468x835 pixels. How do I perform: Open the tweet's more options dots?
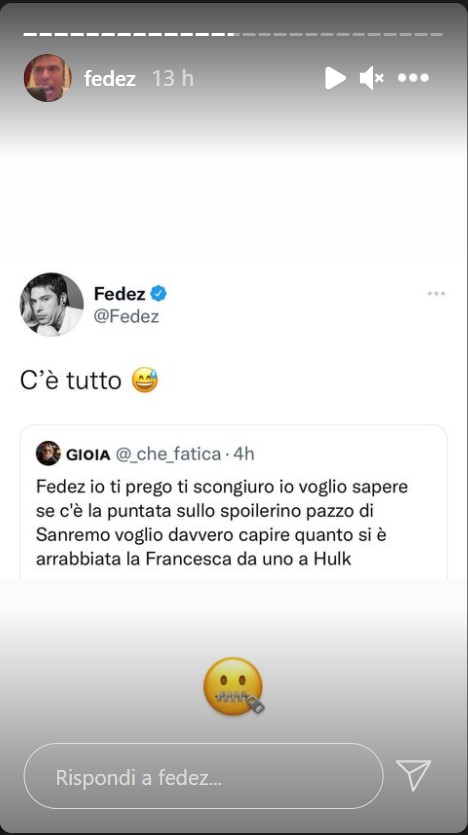(x=436, y=293)
